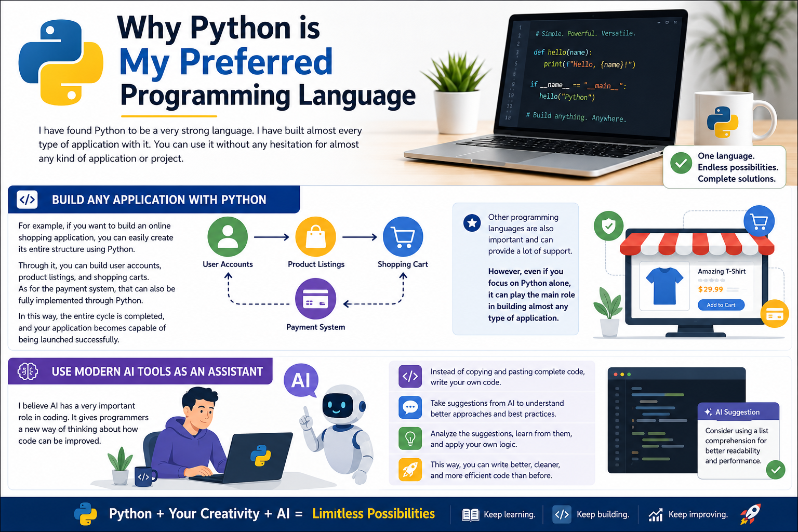
Task: Click the 'BUILD ANY APPLICATION WITH PYTHON' heading
Action: (x=159, y=200)
